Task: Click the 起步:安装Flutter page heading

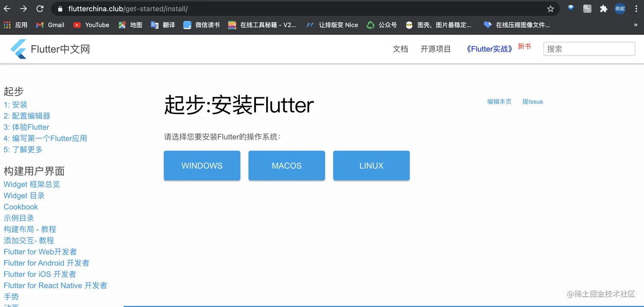Action: click(x=239, y=105)
